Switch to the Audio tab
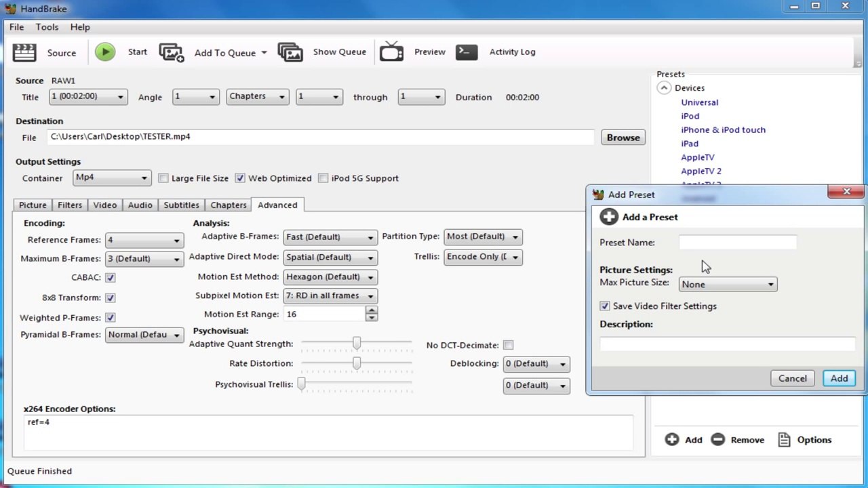The height and width of the screenshot is (488, 868). [x=140, y=205]
